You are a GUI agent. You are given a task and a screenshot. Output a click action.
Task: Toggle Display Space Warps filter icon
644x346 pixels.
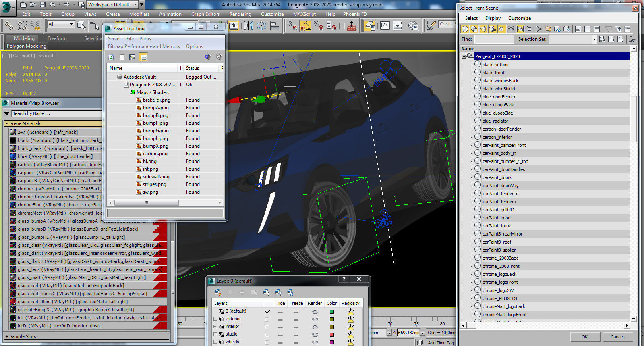[511, 29]
